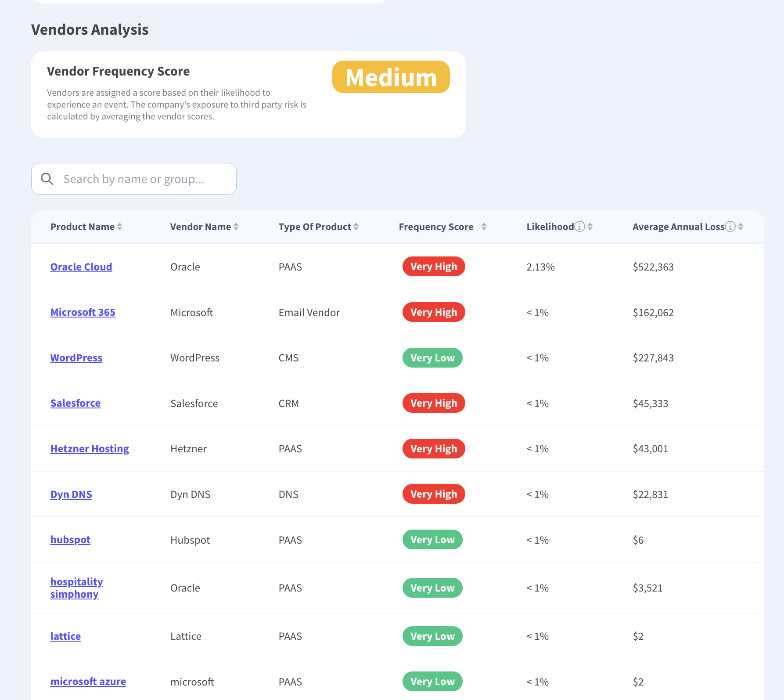Open the Hetzner Hosting product link
784x700 pixels.
coord(90,449)
